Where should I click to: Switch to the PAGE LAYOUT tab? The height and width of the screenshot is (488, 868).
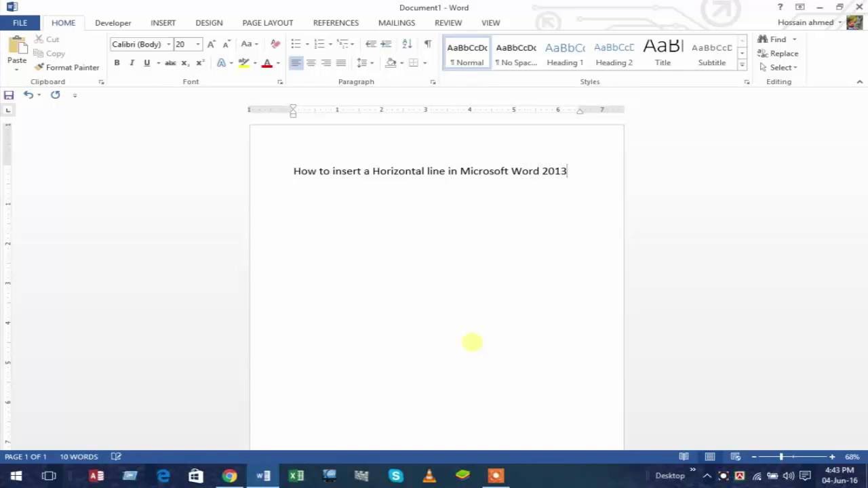point(268,22)
